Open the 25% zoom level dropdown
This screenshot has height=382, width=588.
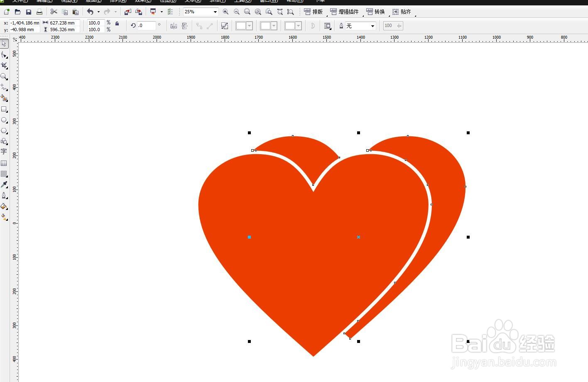(x=215, y=12)
